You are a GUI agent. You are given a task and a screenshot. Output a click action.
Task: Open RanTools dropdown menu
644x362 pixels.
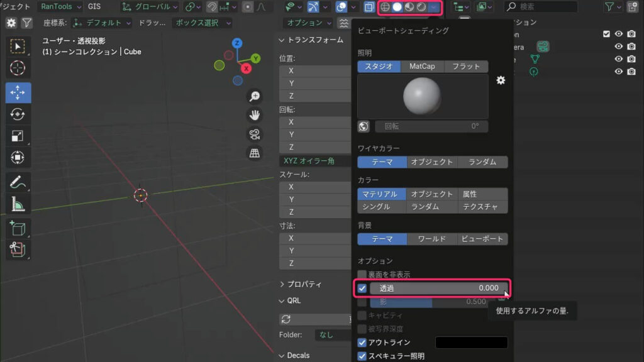click(x=60, y=6)
